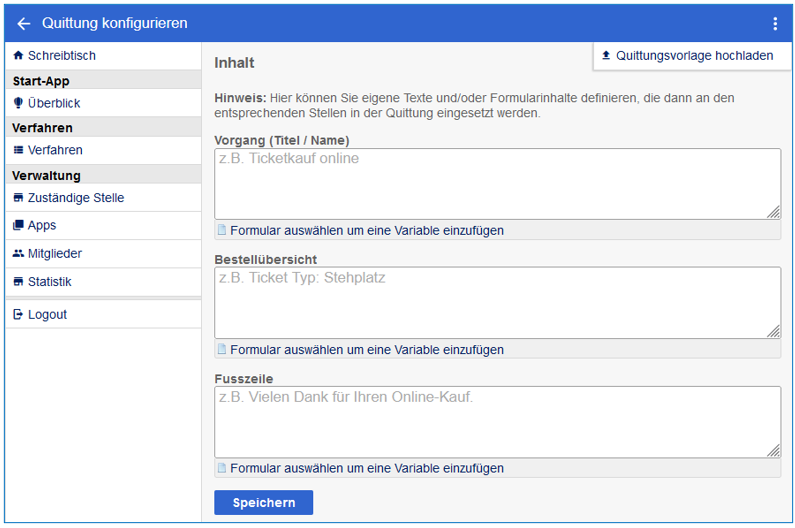The image size is (795, 528).
Task: Click the Schreibtisch home icon
Action: click(x=18, y=56)
